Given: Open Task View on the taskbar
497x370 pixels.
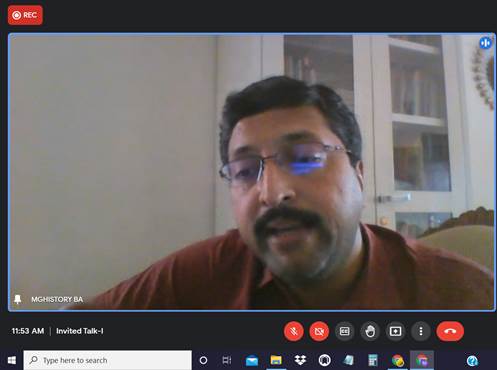Looking at the screenshot, I should 227,360.
